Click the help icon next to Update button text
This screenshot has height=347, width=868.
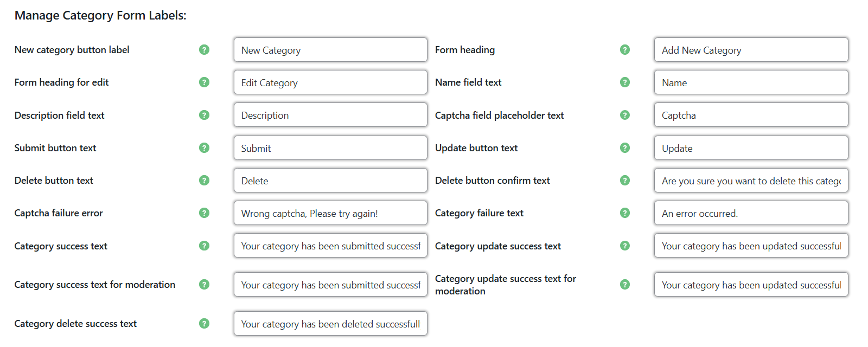625,147
